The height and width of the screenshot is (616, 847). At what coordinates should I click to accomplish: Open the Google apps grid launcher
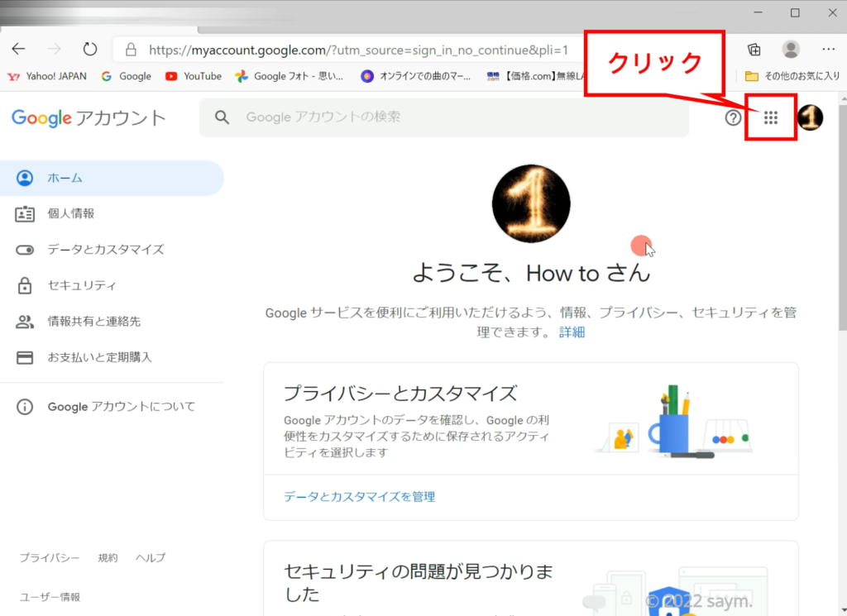click(x=771, y=118)
